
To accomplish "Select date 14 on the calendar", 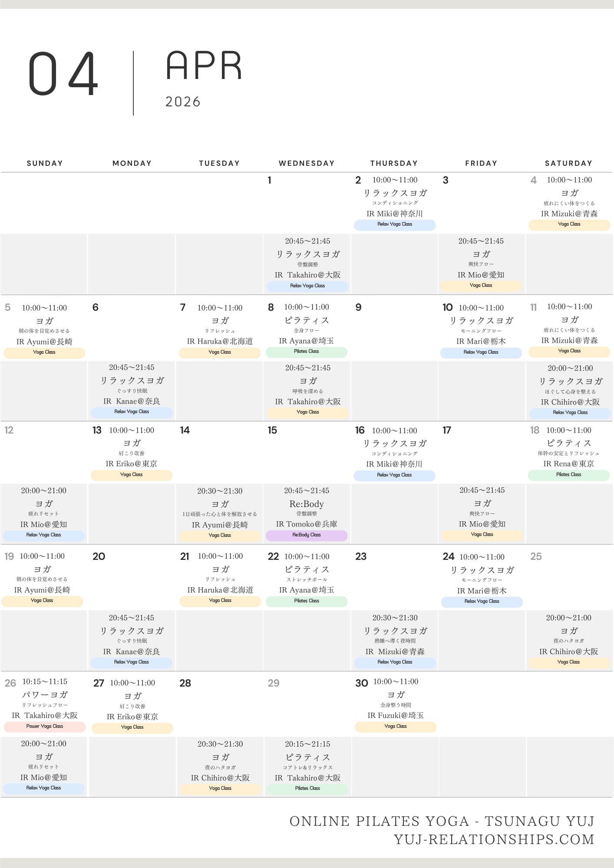I will tap(185, 431).
